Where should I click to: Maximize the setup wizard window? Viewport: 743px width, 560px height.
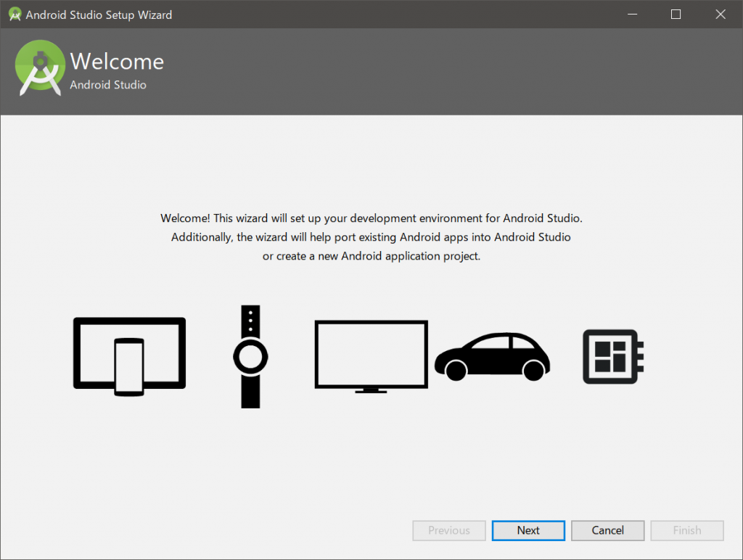pyautogui.click(x=676, y=14)
